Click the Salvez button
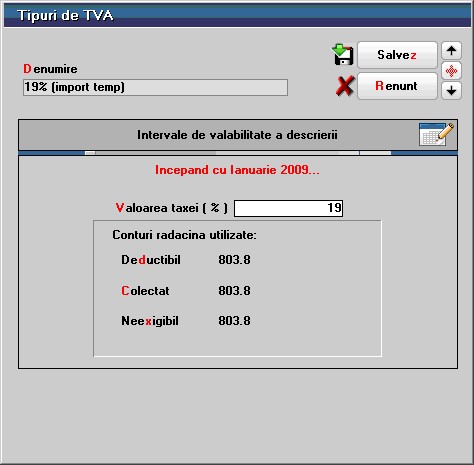The height and width of the screenshot is (465, 474). (397, 55)
